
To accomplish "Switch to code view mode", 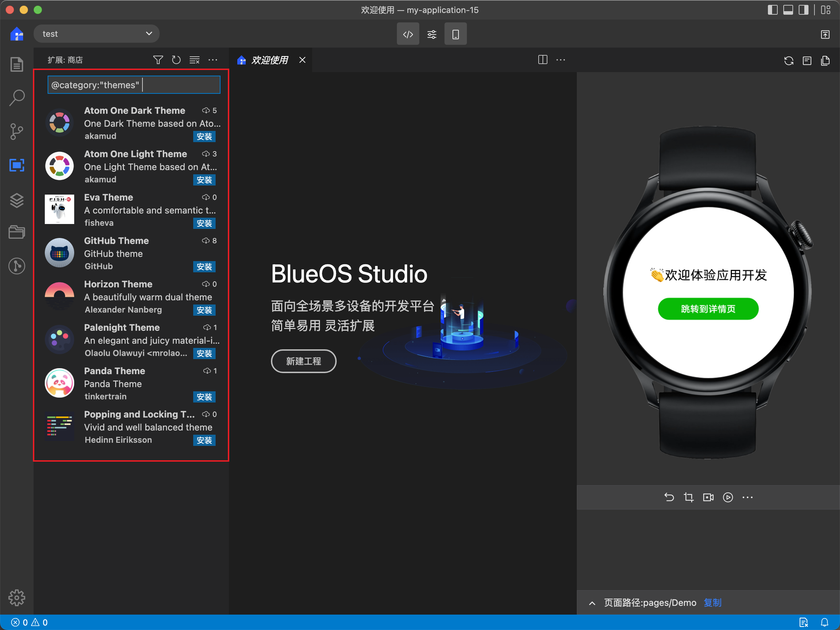I will tap(408, 34).
